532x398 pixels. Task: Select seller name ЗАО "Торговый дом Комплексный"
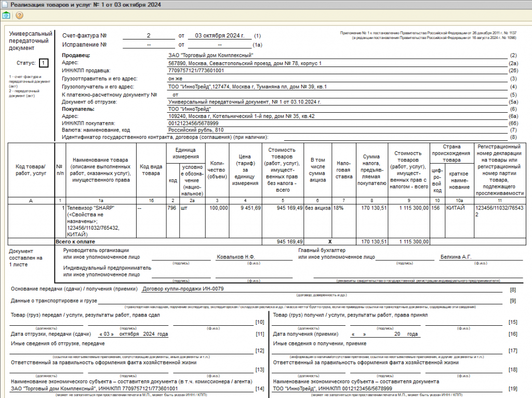coord(211,55)
